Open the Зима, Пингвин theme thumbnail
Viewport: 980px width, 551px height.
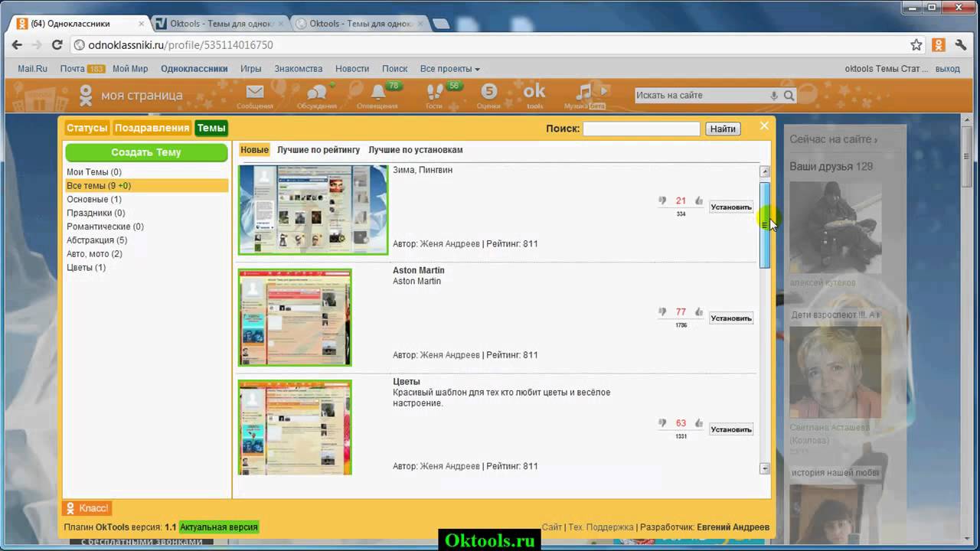[313, 210]
